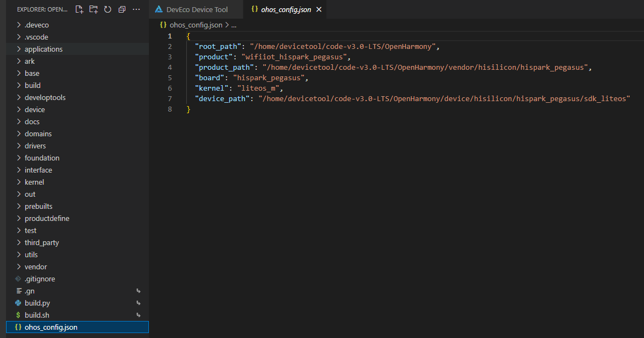Click the DevEco Device Tool tab icon
The height and width of the screenshot is (338, 644).
(x=159, y=9)
